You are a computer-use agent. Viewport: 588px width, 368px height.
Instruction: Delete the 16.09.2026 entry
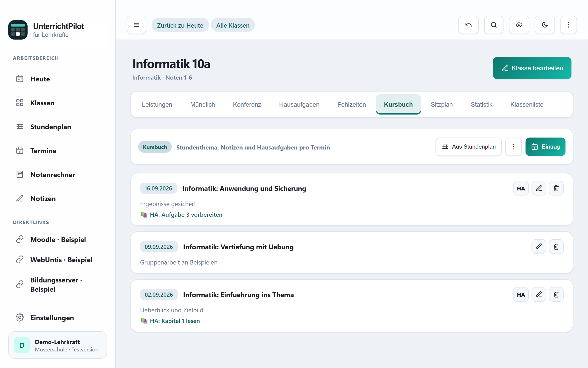[x=556, y=188]
